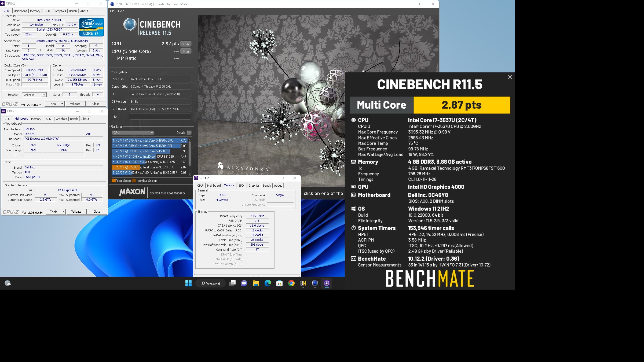
Task: Open Task View from the taskbar
Action: (232, 283)
